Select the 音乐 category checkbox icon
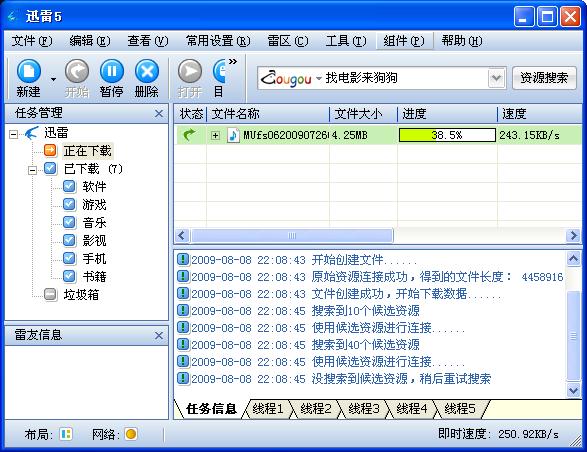 click(x=69, y=222)
